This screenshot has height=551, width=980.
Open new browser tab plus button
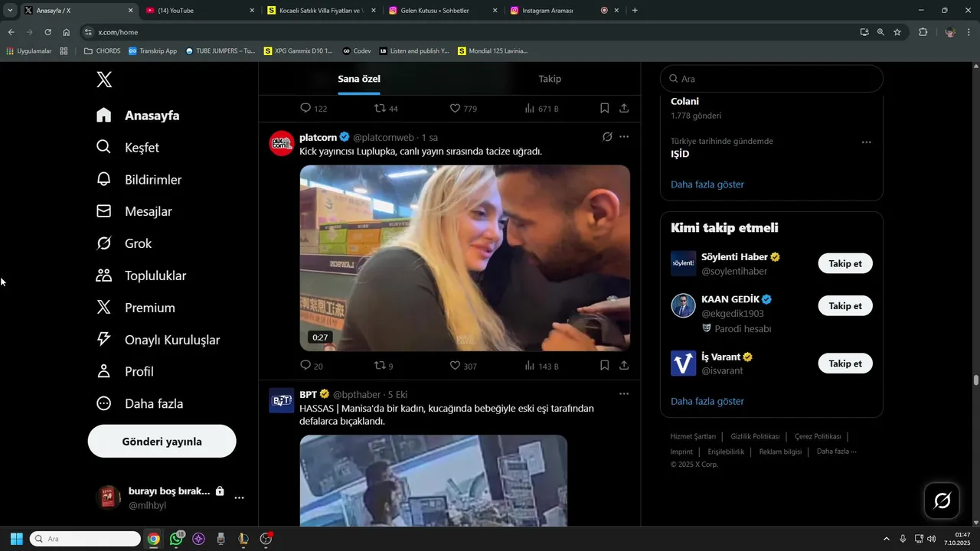635,11
